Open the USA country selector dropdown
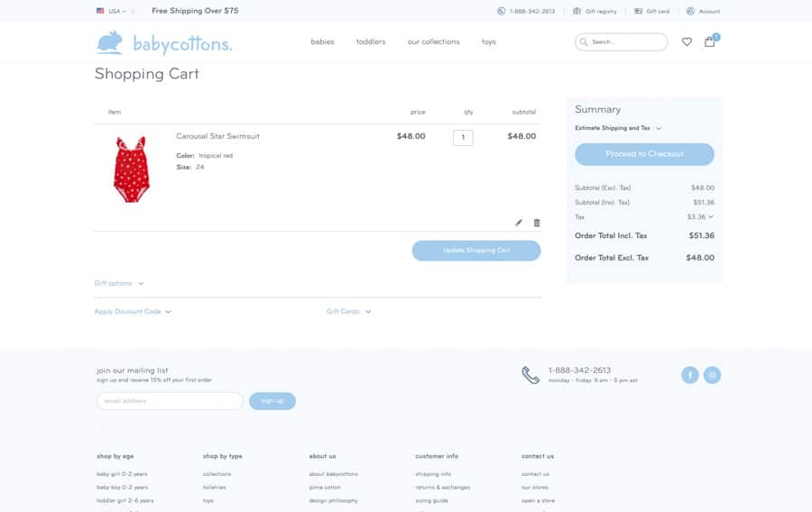 (112, 12)
